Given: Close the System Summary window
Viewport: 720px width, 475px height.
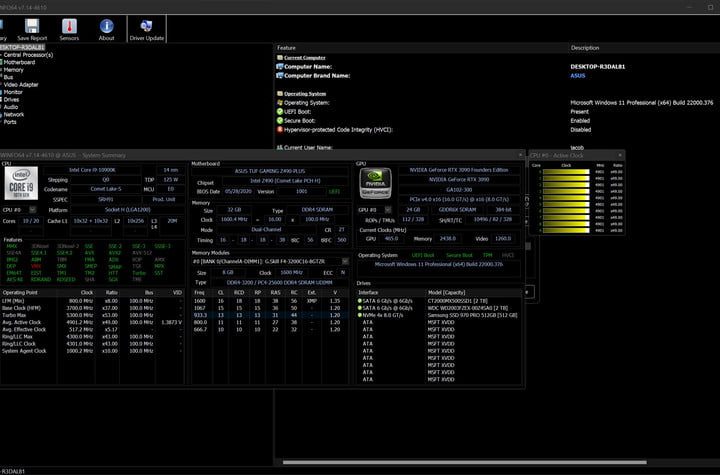Looking at the screenshot, I should coord(520,155).
